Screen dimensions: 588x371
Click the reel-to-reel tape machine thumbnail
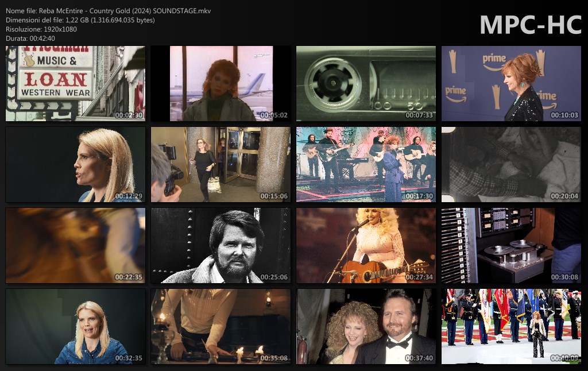coord(511,246)
